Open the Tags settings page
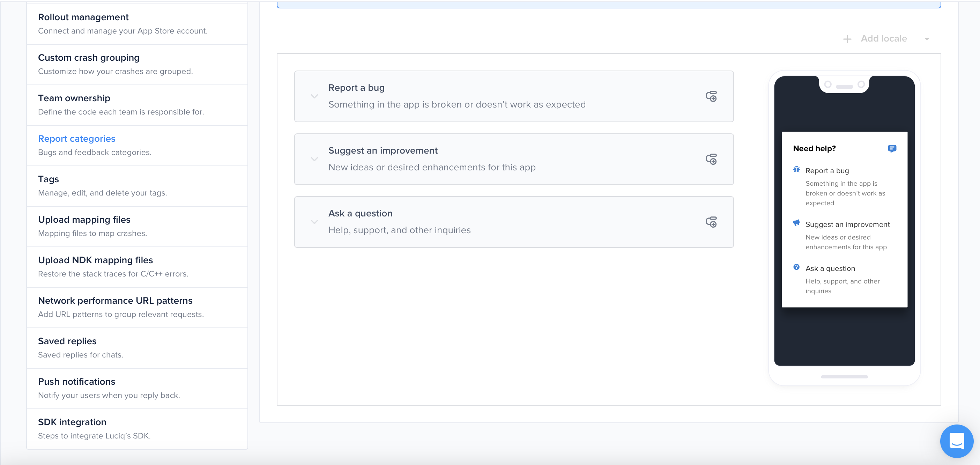 coord(48,179)
